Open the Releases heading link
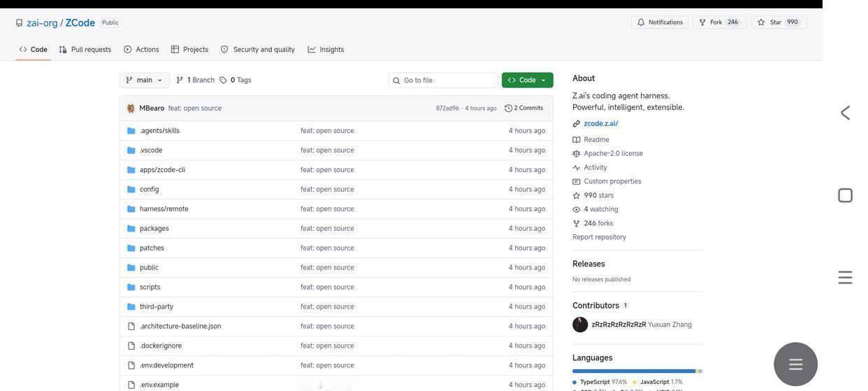This screenshot has width=868, height=391. point(588,264)
